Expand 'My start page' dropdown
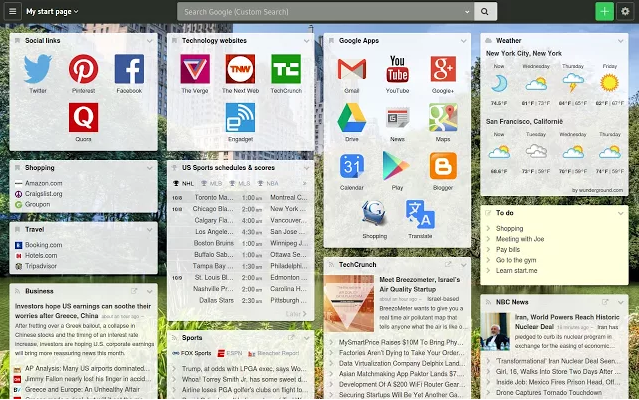The width and height of the screenshot is (639, 400). [52, 11]
